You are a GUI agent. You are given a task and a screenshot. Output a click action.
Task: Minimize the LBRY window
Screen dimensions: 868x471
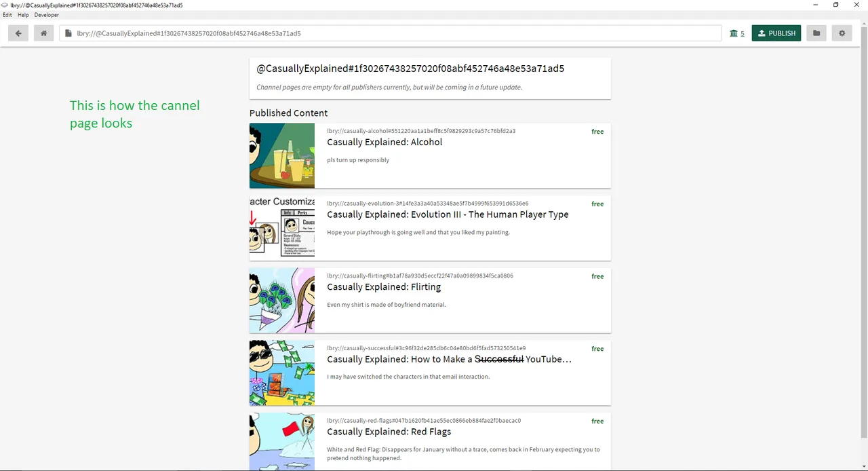[814, 5]
